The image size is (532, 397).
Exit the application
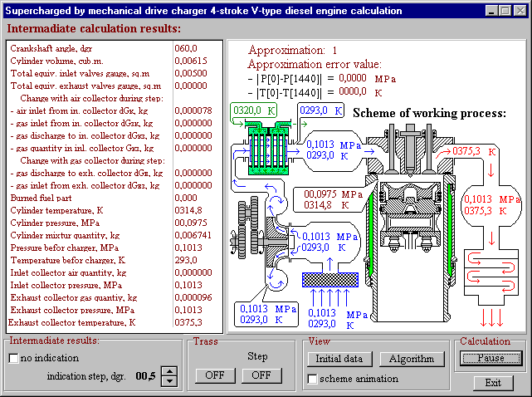click(x=493, y=383)
